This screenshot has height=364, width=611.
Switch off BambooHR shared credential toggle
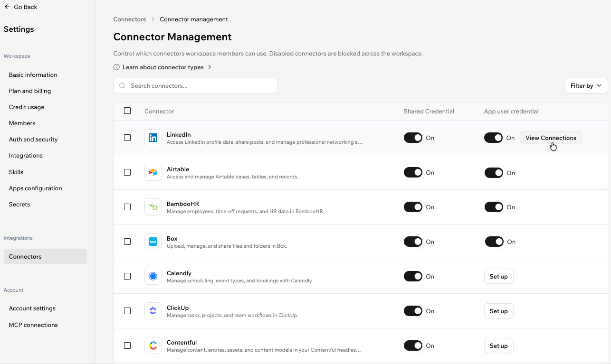pyautogui.click(x=413, y=207)
